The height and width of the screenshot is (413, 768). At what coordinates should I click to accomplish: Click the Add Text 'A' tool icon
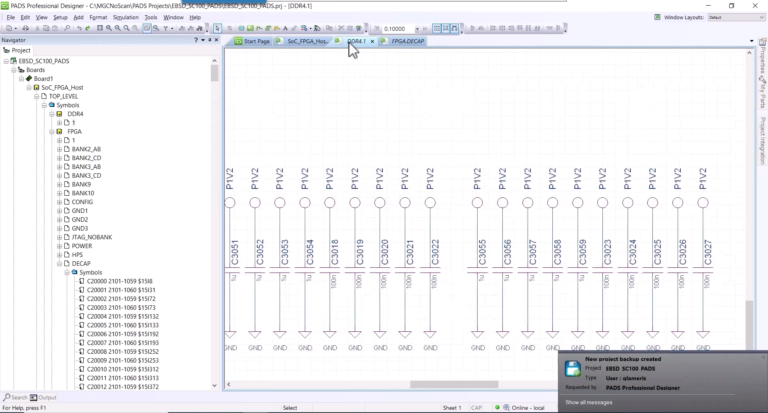[285, 28]
